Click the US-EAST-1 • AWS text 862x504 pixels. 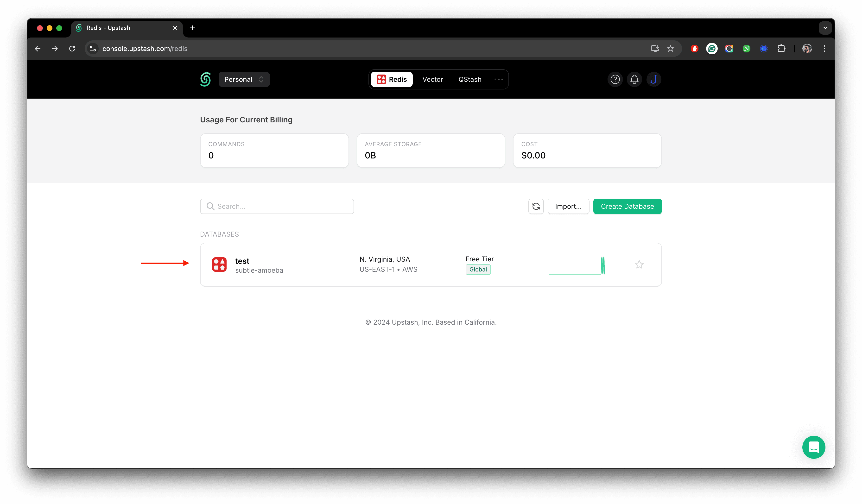point(388,270)
